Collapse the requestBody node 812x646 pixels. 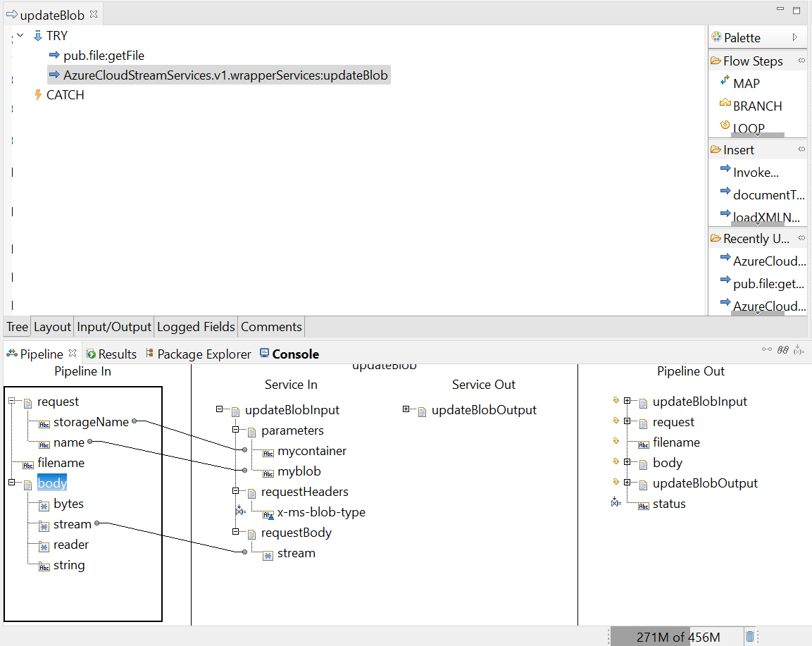(x=236, y=531)
